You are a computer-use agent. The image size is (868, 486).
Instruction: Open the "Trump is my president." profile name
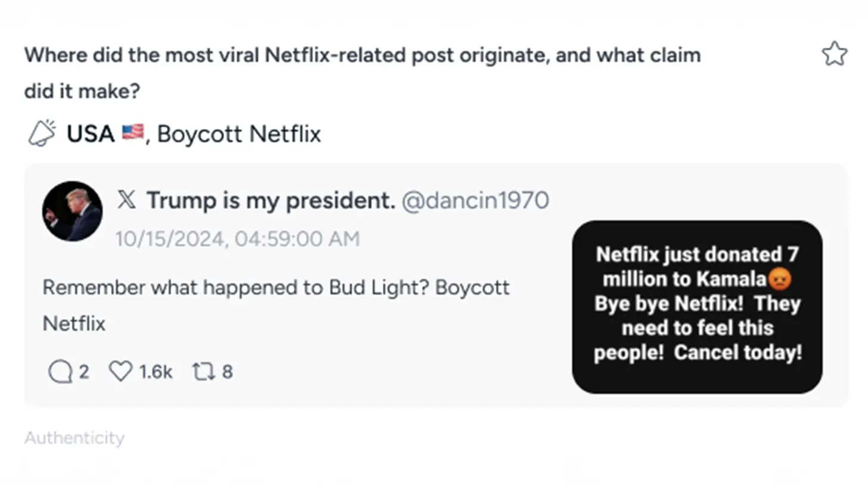[x=271, y=201]
